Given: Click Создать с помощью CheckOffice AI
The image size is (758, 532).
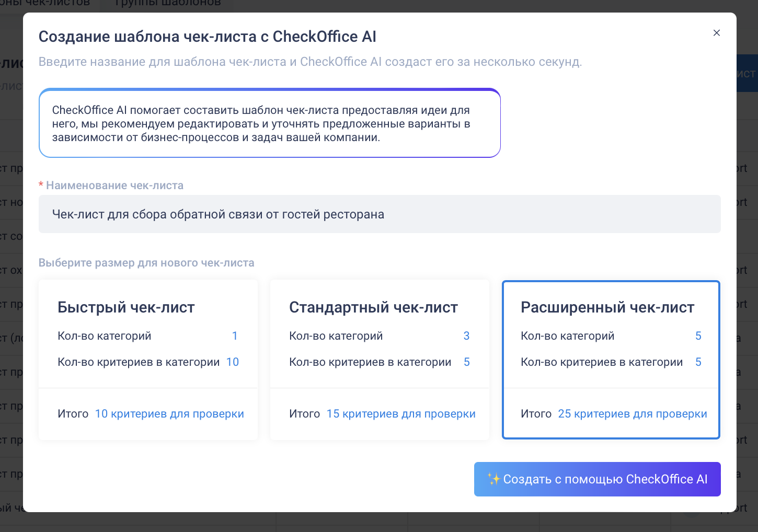Looking at the screenshot, I should pos(598,479).
